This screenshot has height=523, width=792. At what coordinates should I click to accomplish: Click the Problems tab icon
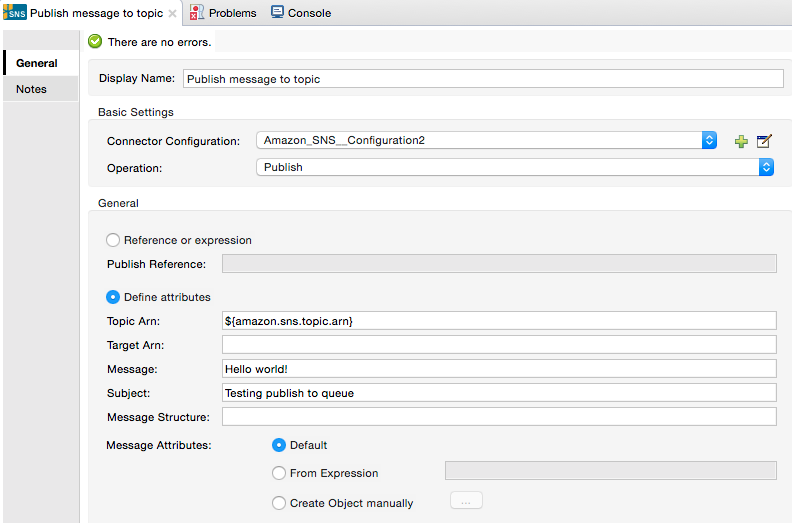point(197,13)
